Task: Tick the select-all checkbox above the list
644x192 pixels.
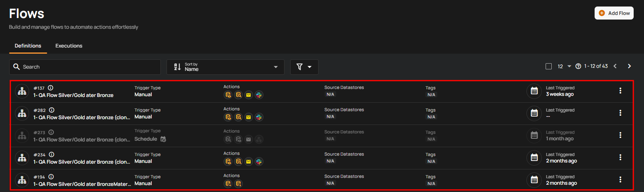Action: pyautogui.click(x=549, y=66)
